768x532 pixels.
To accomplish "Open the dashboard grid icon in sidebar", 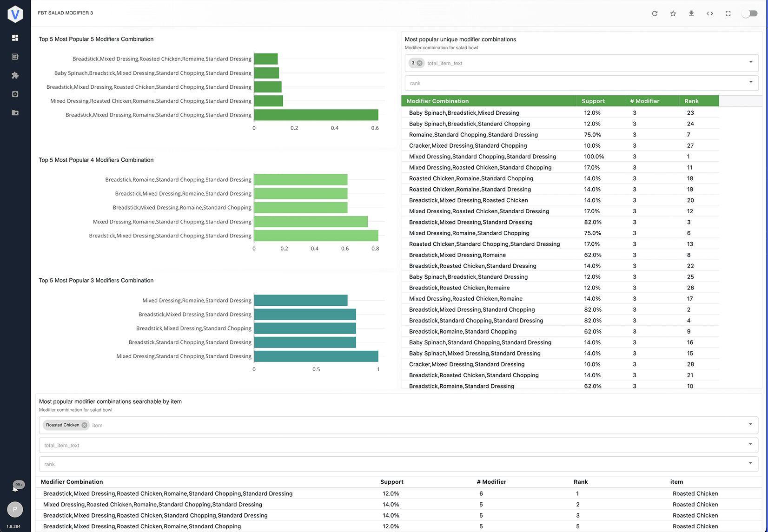I will [15, 38].
